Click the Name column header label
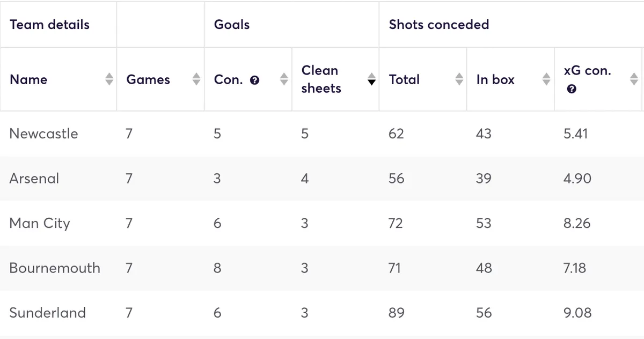The height and width of the screenshot is (339, 644). coord(28,79)
